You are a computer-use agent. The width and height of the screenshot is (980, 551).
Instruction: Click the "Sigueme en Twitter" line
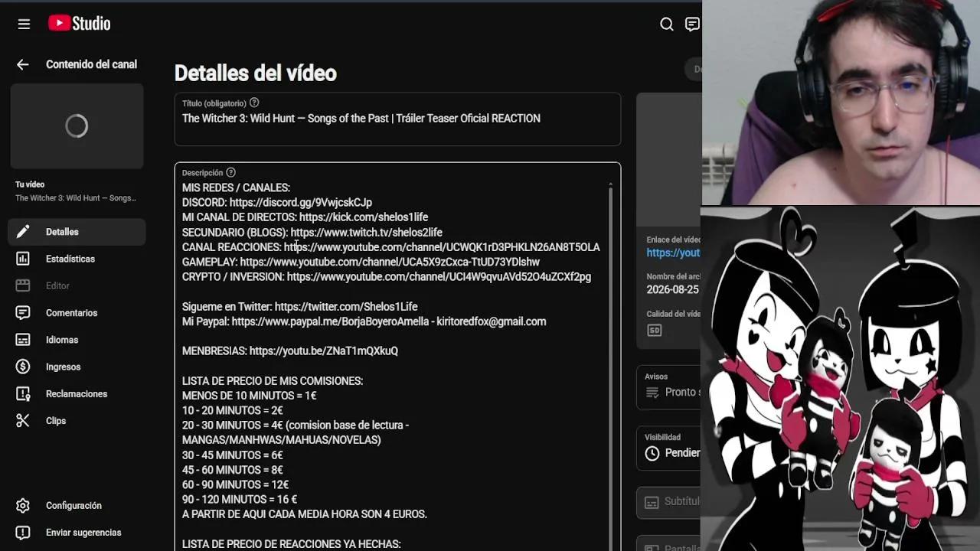point(300,307)
